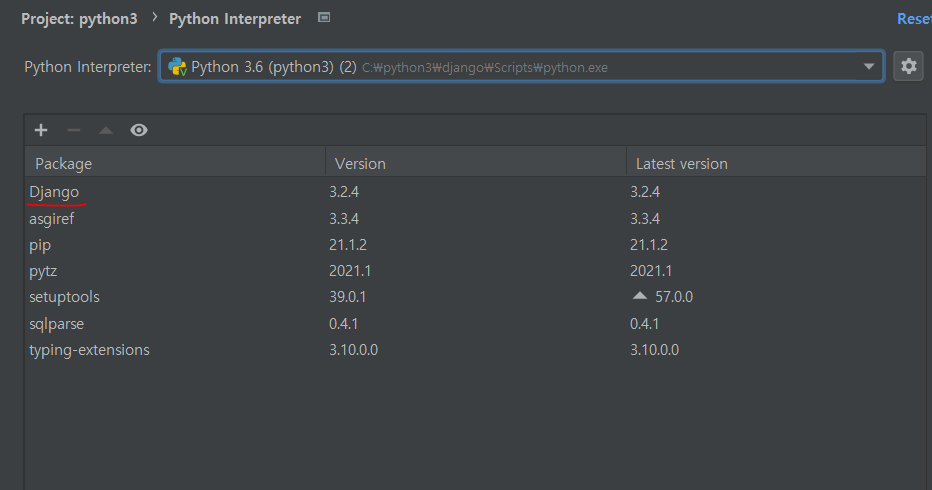Click the pytz version 2021.1 cell

350,271
